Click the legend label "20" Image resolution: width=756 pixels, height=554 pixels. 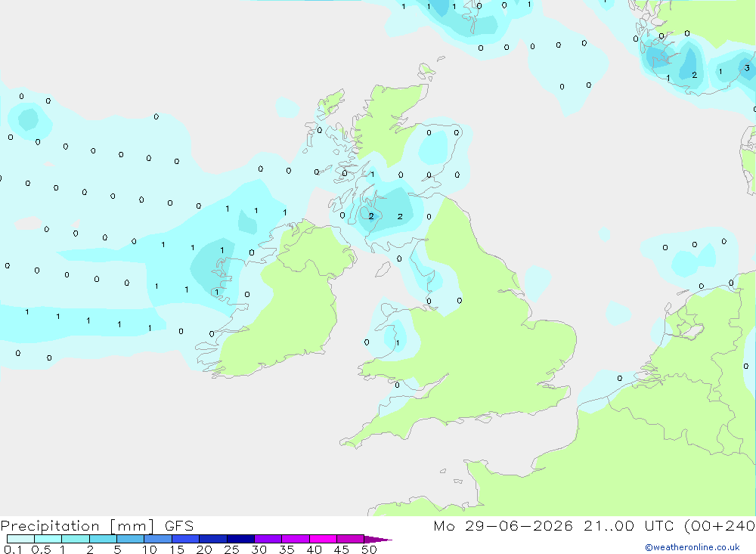click(x=204, y=549)
